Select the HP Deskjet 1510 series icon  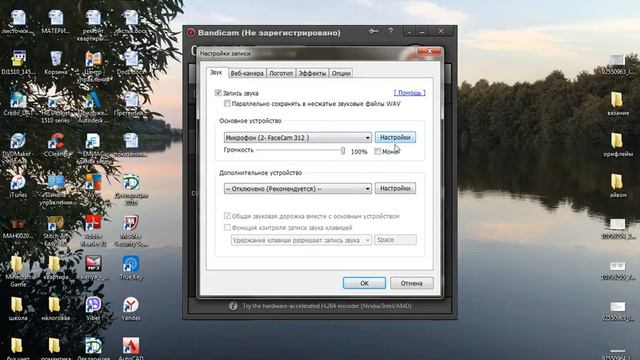55,107
